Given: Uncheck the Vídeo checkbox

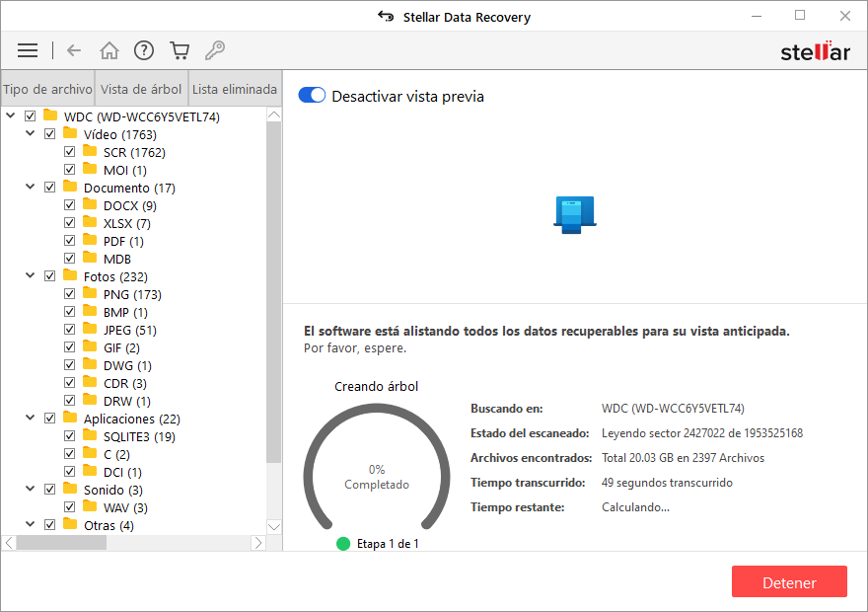Looking at the screenshot, I should coord(50,134).
